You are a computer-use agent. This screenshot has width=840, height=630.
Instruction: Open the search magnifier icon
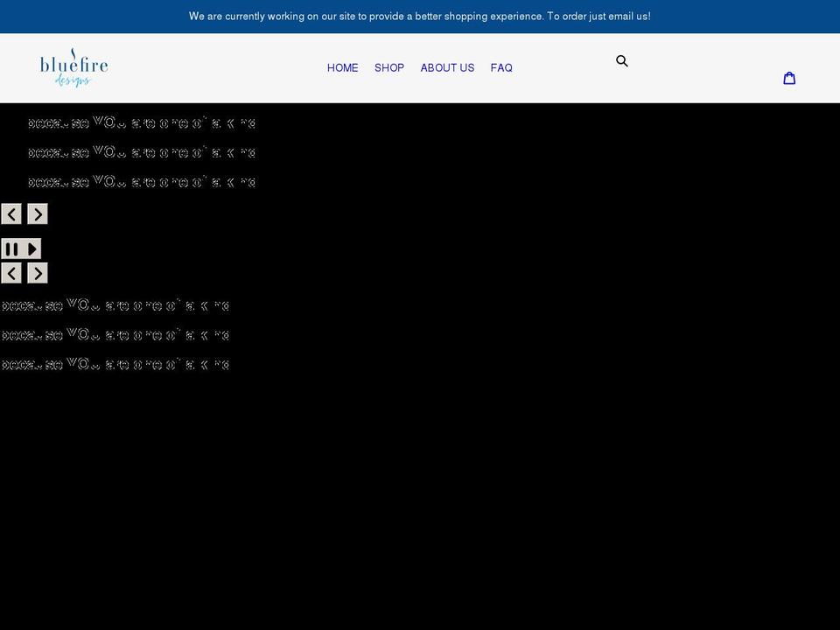[621, 60]
